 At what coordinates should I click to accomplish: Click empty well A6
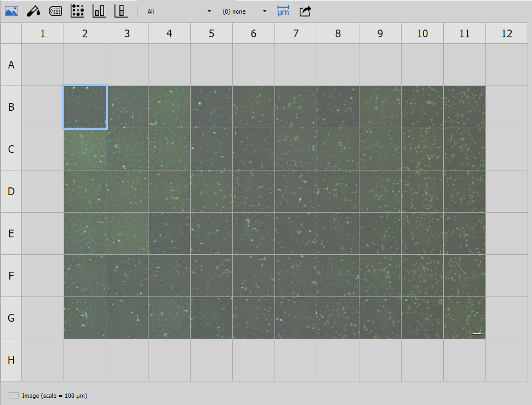(254, 65)
